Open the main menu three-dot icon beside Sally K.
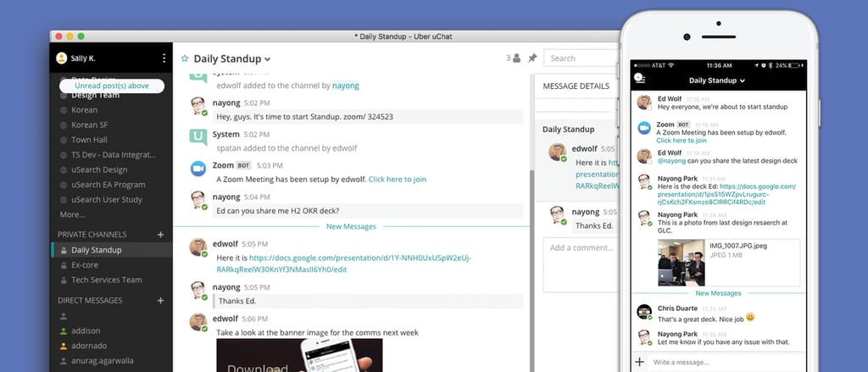This screenshot has width=868, height=372. pos(164,58)
